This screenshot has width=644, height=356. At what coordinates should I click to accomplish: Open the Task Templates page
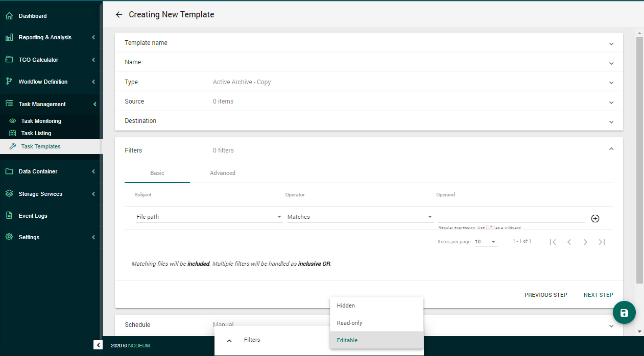[41, 146]
